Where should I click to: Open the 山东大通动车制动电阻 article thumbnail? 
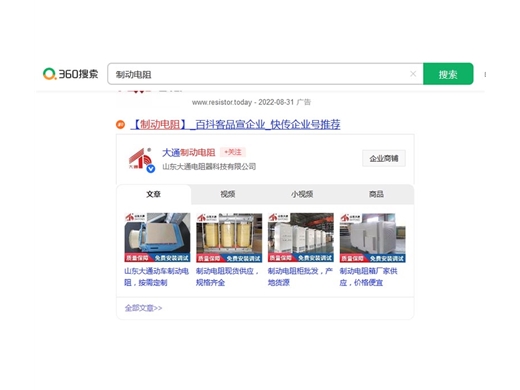click(x=157, y=238)
